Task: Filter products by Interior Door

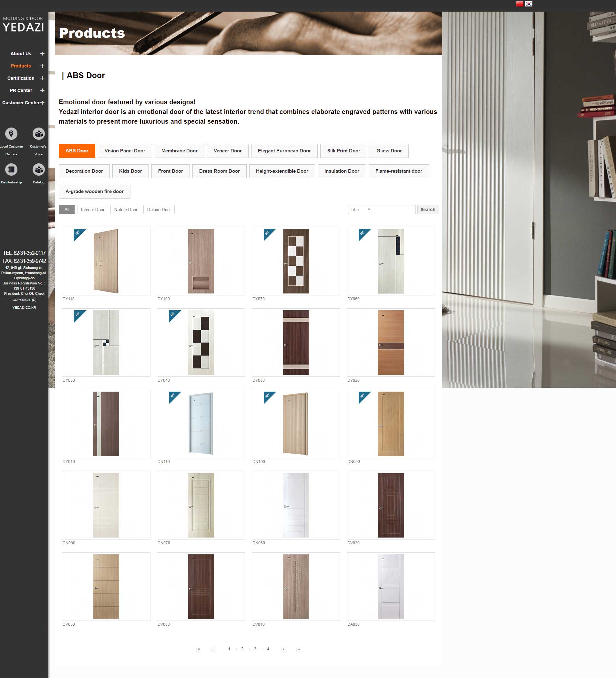Action: 92,210
